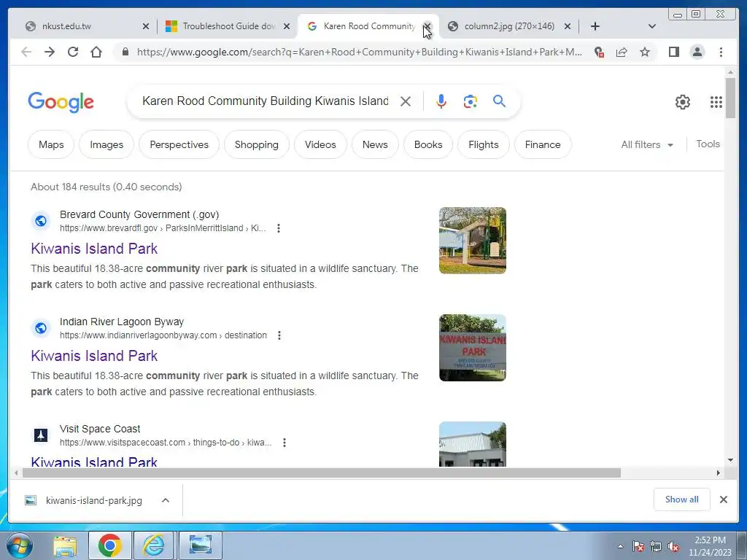This screenshot has height=560, width=747.
Task: Open Internet Explorer from the taskbar
Action: [x=153, y=545]
